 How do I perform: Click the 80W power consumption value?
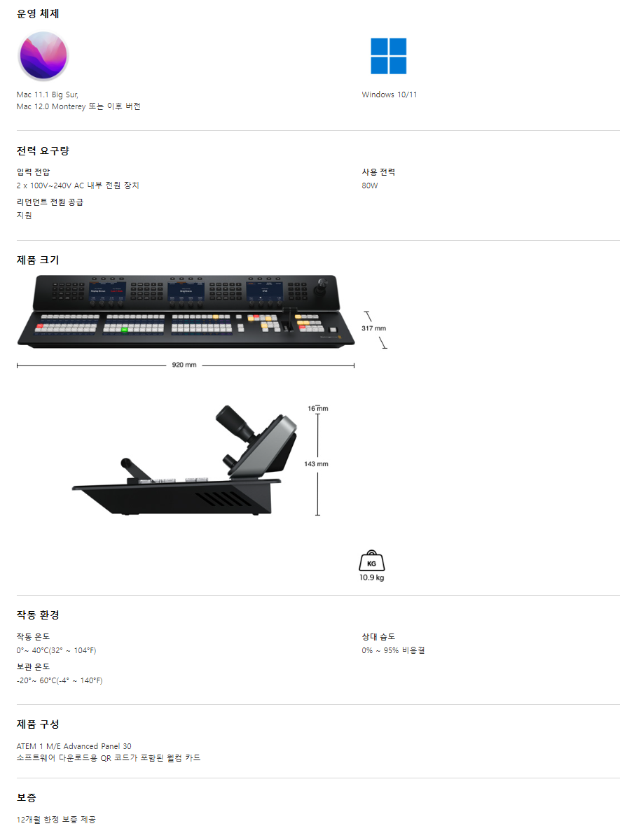[x=370, y=185]
